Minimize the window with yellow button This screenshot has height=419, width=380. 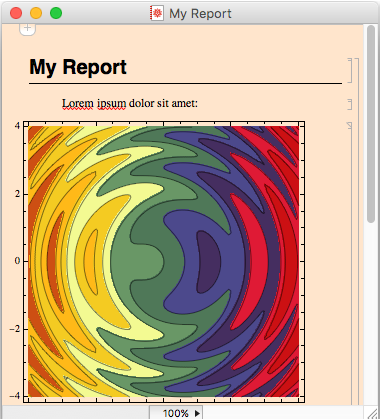pos(36,13)
